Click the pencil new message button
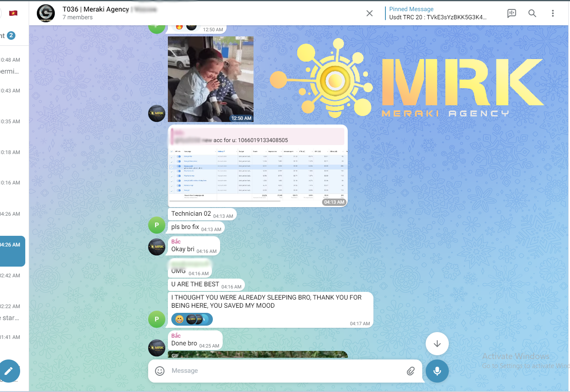The image size is (570, 392). point(9,371)
